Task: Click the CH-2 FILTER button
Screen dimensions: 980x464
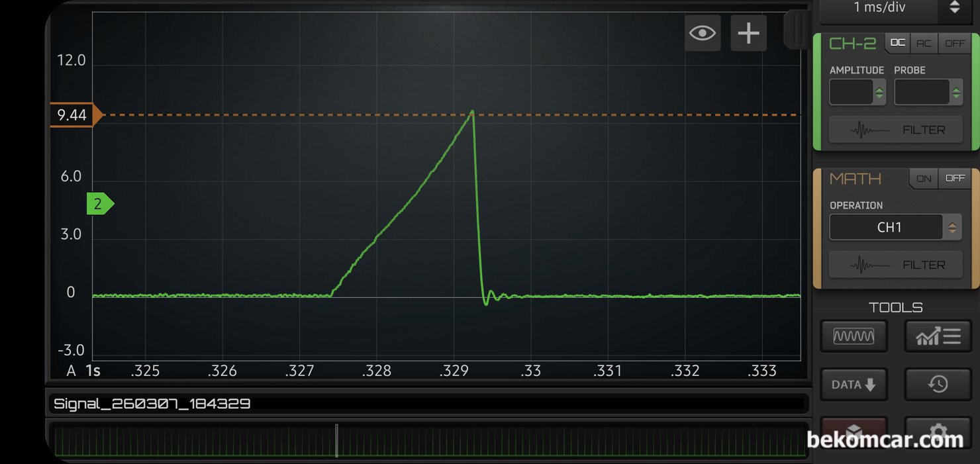Action: 896,130
